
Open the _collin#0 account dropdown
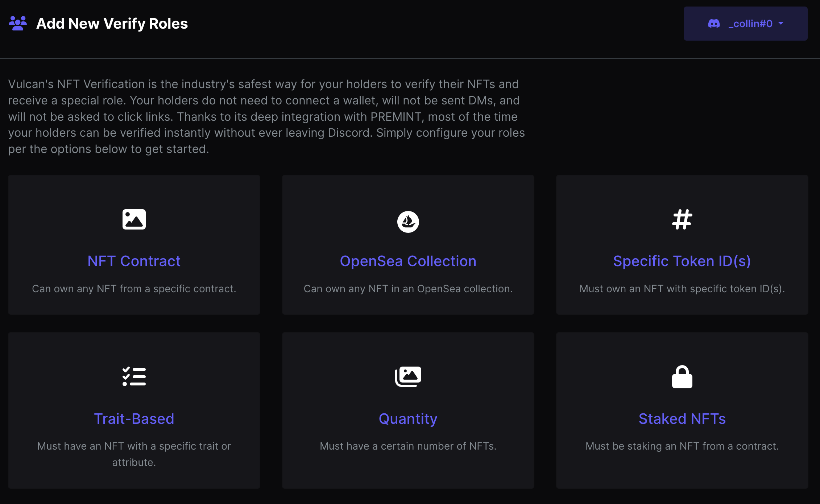pos(745,24)
